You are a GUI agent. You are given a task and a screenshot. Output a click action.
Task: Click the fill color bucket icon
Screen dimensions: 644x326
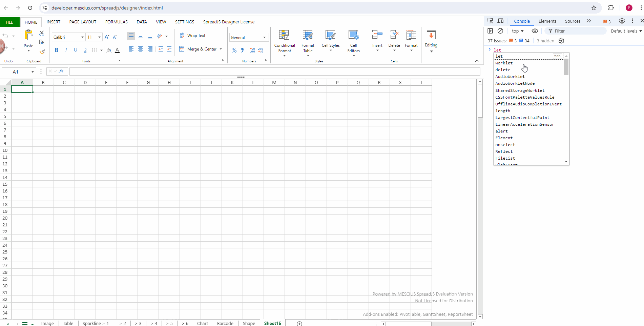[x=109, y=50]
